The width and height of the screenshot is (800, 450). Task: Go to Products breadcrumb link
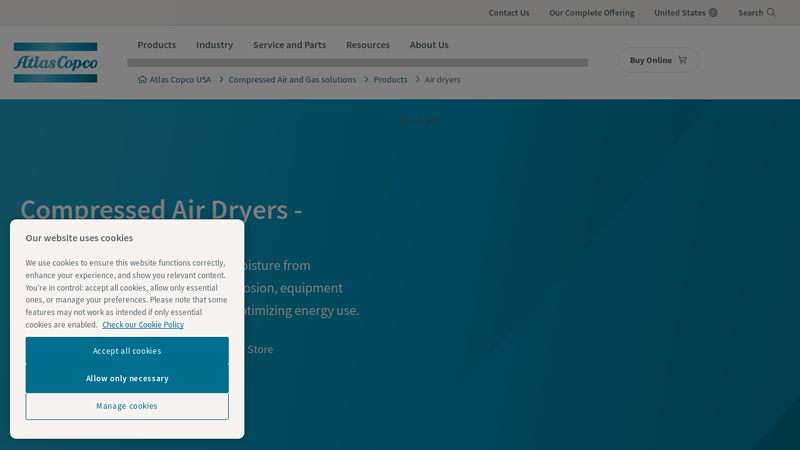(x=390, y=80)
